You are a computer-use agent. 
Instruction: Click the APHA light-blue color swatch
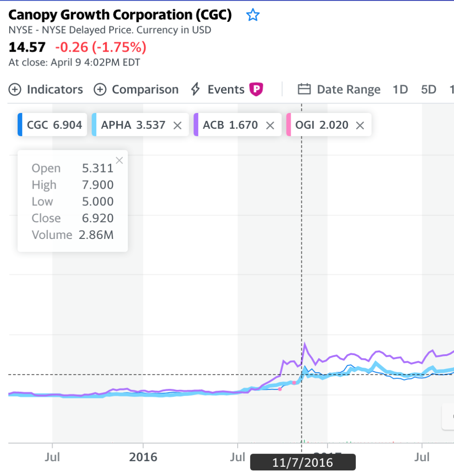coord(94,125)
